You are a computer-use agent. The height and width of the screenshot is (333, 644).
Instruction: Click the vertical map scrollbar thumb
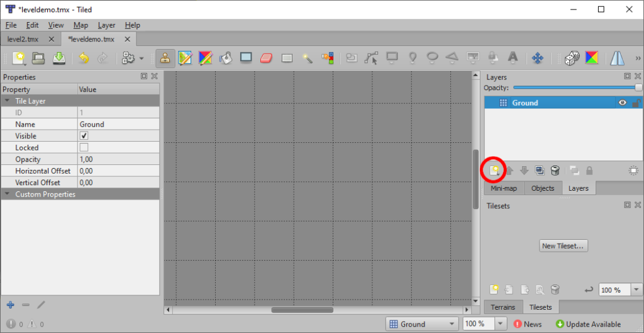[x=475, y=179]
